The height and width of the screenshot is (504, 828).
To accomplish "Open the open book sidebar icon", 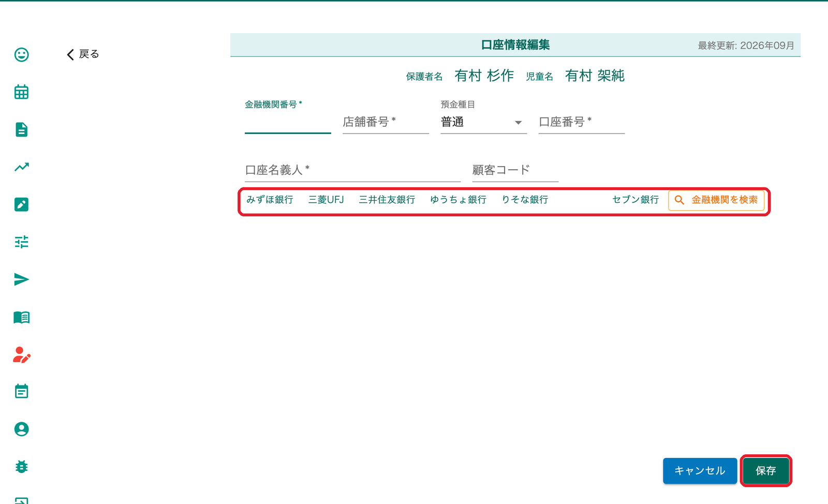I will point(21,317).
